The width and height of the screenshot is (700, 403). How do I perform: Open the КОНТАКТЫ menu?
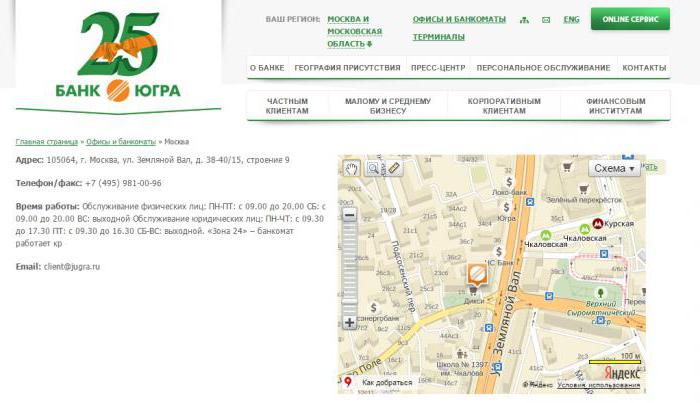click(x=644, y=68)
